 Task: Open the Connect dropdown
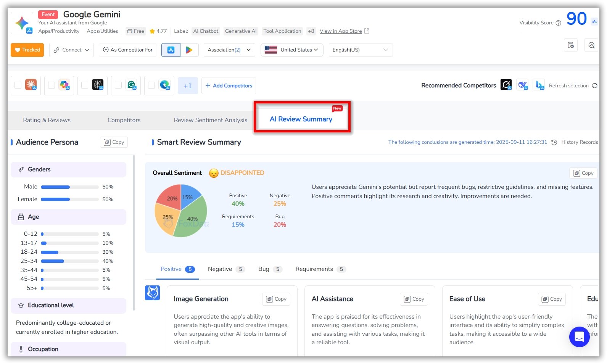point(71,50)
